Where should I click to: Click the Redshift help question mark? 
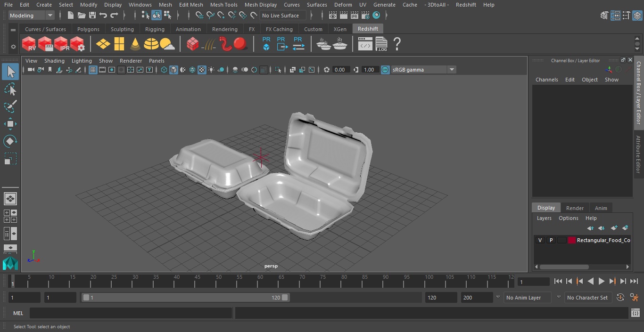[x=397, y=44]
